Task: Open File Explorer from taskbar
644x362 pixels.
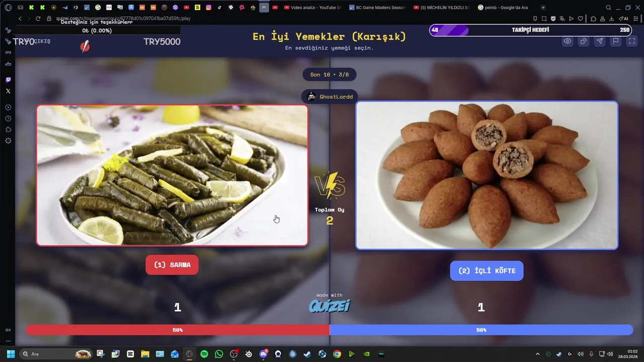Action: [x=145, y=354]
